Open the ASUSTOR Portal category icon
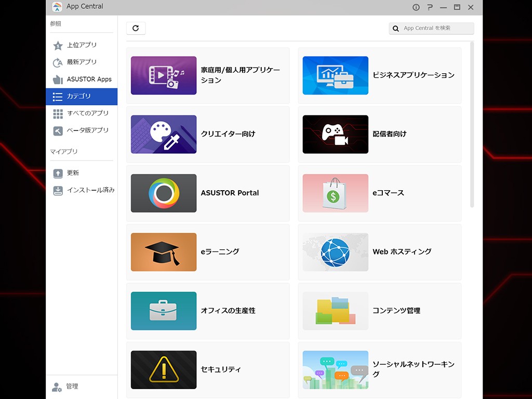This screenshot has height=399, width=532. pyautogui.click(x=164, y=193)
